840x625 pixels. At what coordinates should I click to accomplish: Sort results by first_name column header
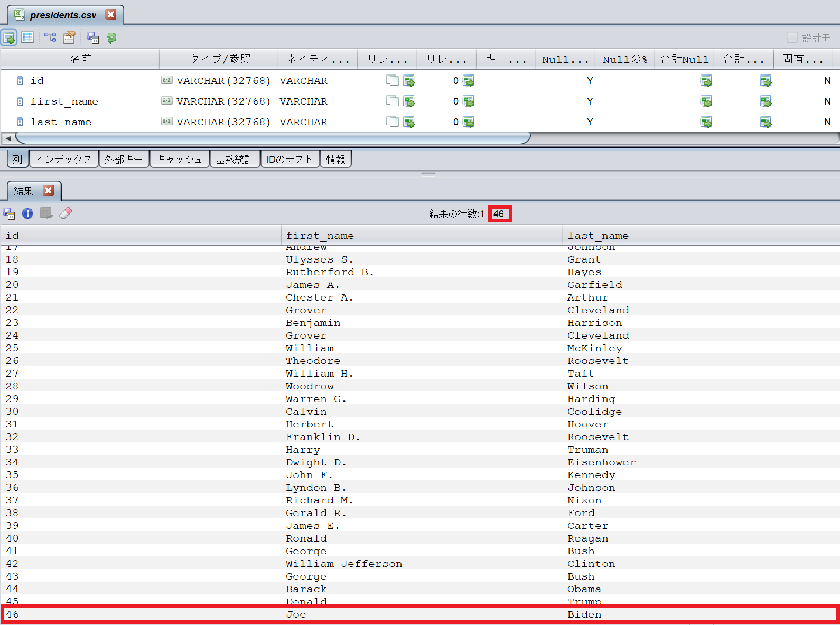click(422, 236)
